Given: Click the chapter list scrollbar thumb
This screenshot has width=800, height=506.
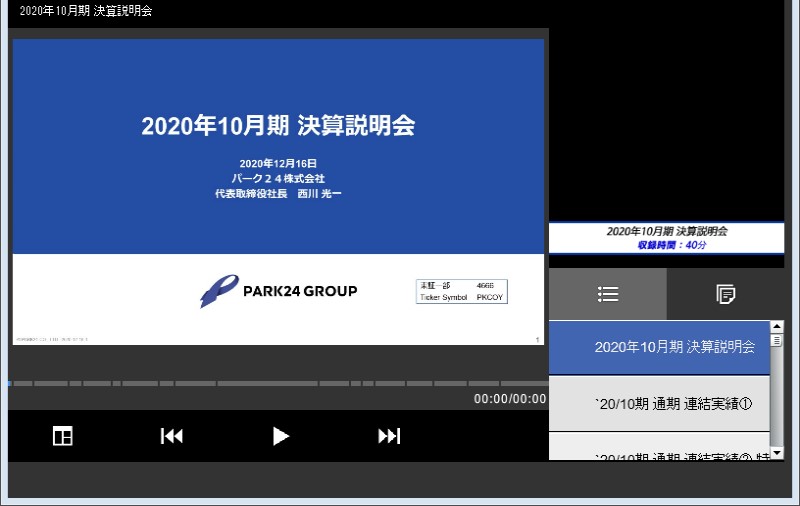Looking at the screenshot, I should tap(777, 340).
